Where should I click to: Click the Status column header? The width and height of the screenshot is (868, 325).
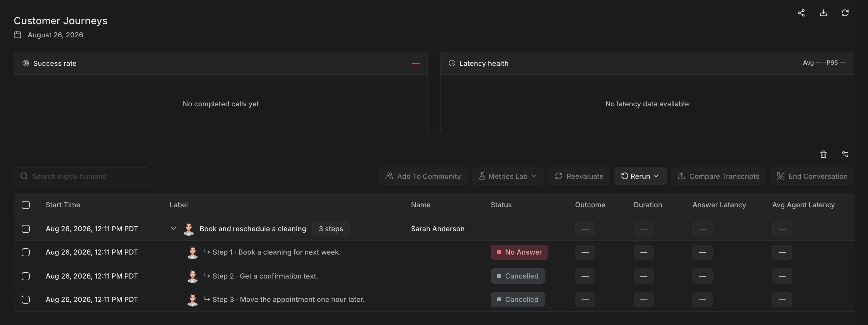click(x=501, y=205)
